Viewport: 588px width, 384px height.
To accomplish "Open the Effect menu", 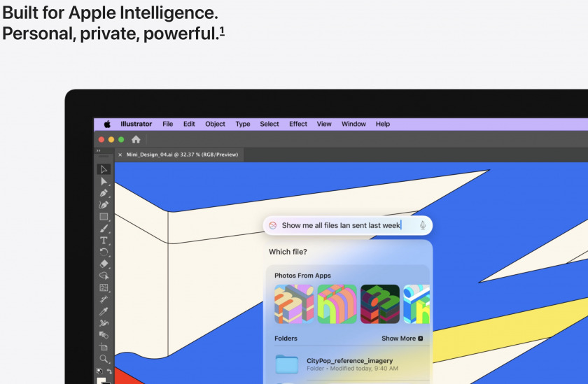I will pyautogui.click(x=298, y=124).
